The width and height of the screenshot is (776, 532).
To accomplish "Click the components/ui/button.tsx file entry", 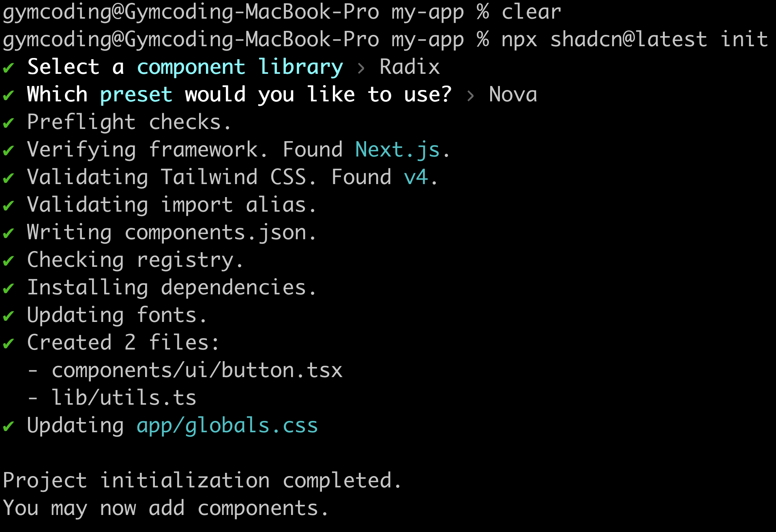I will pos(197,371).
